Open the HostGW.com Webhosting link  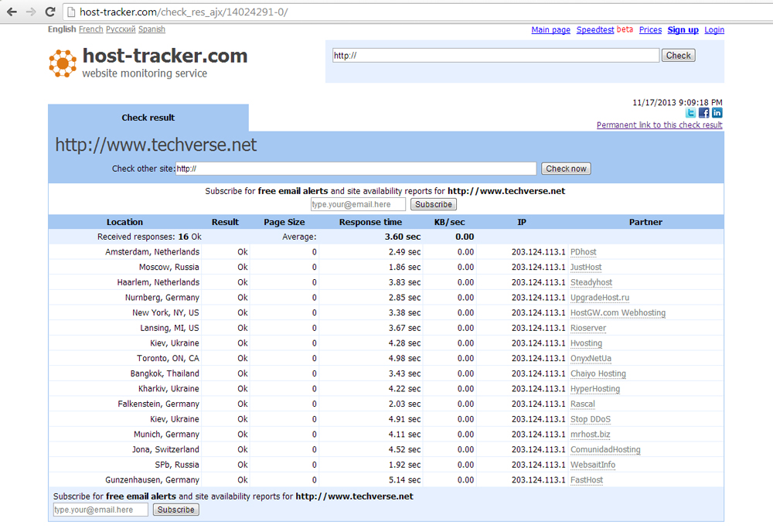(618, 312)
